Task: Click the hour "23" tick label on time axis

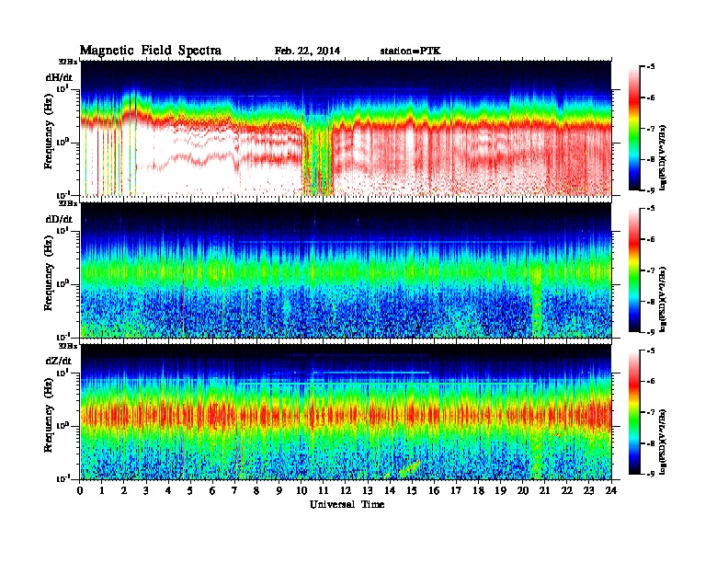Action: [x=589, y=491]
